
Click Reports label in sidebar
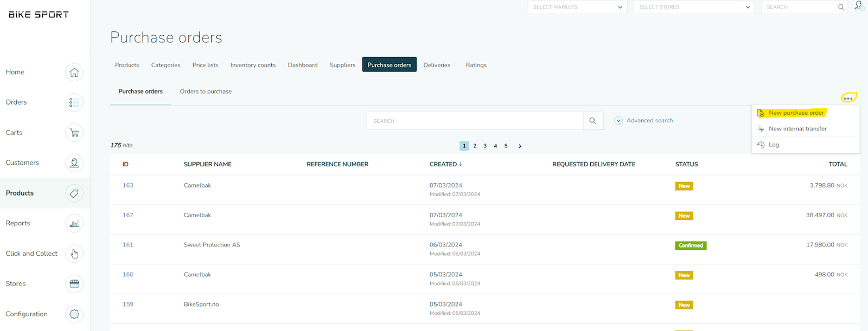click(18, 223)
